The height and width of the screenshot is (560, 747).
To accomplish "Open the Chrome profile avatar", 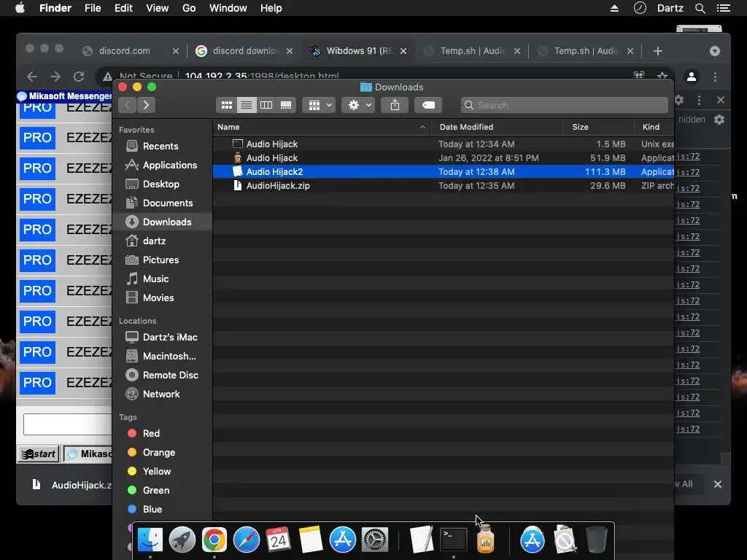I will pyautogui.click(x=692, y=77).
